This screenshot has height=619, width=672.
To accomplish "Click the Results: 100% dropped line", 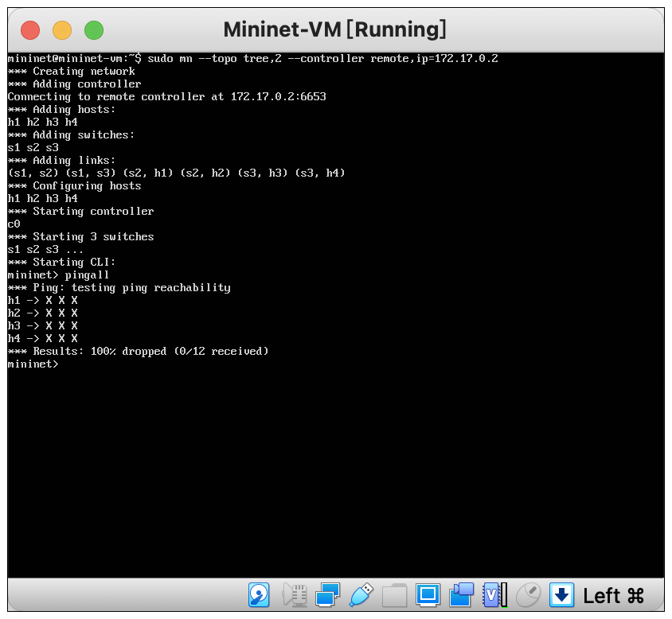I will 139,351.
